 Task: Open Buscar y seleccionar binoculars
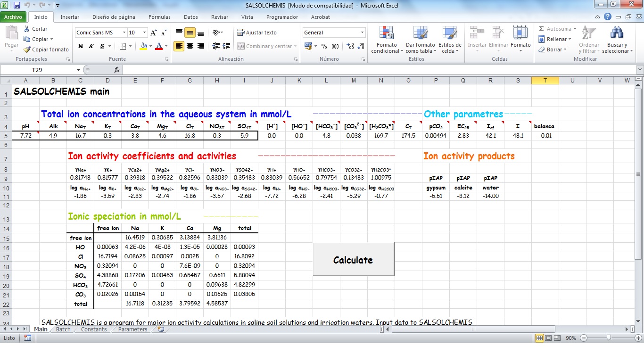(617, 40)
